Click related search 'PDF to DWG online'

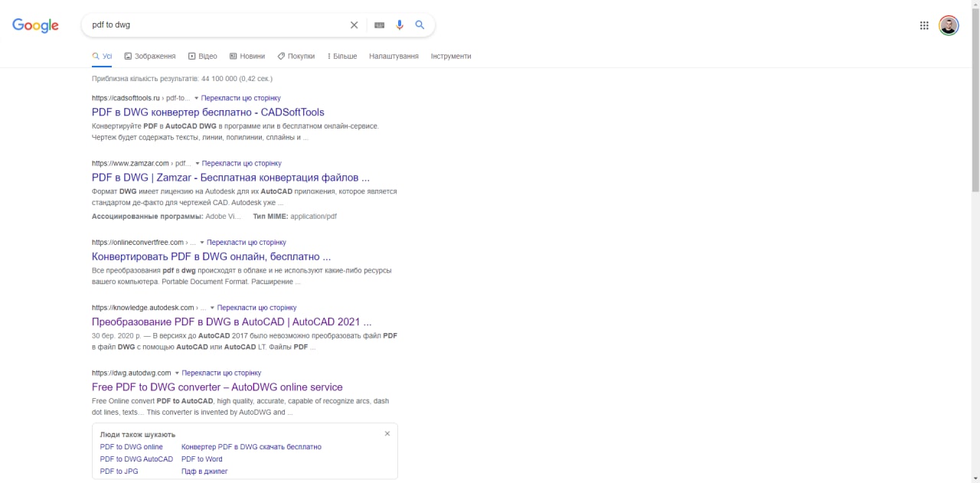[132, 447]
